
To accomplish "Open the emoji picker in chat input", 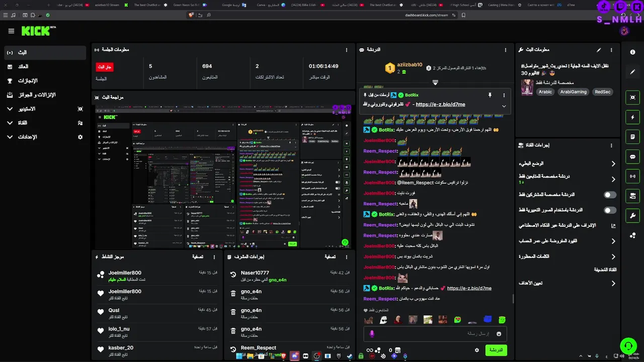I will 499,334.
